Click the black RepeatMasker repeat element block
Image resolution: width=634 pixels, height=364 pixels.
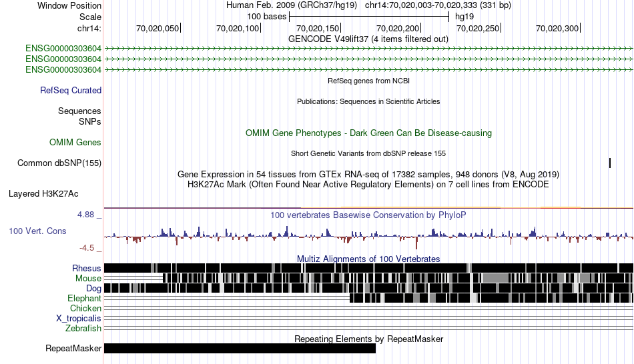click(x=240, y=348)
